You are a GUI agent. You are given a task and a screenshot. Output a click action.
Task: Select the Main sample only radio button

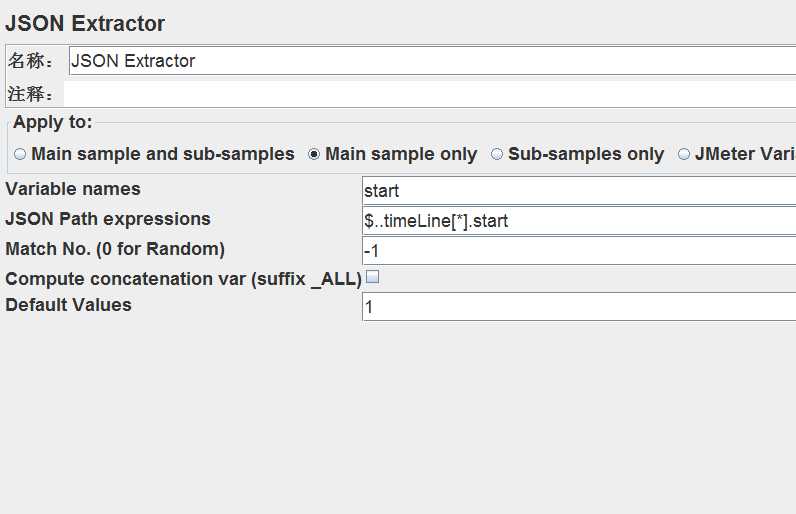314,154
